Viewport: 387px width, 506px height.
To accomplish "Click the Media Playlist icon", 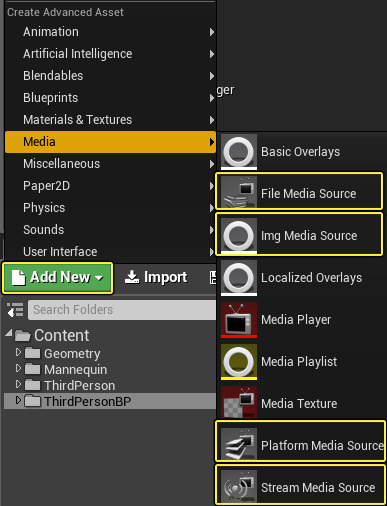I will (x=239, y=362).
